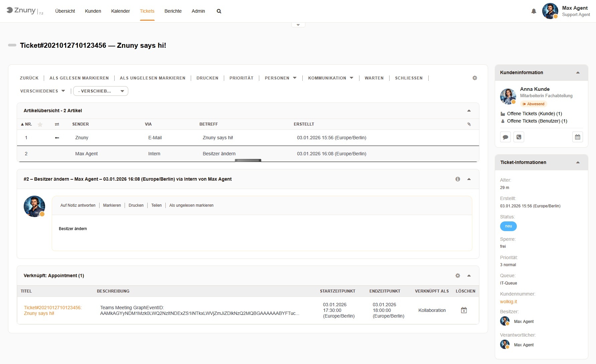Collapse the Kundeninformation panel
596x364 pixels.
click(578, 72)
